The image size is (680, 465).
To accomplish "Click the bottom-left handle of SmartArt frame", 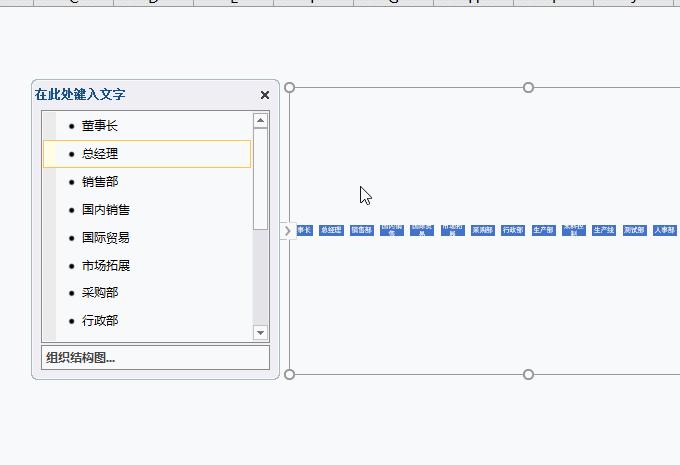I will click(x=289, y=374).
